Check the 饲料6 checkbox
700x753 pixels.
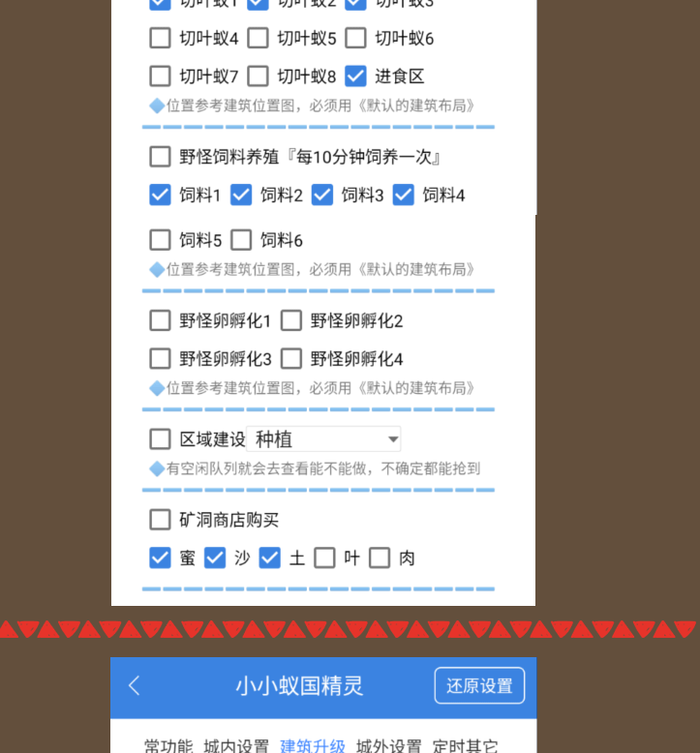(241, 240)
